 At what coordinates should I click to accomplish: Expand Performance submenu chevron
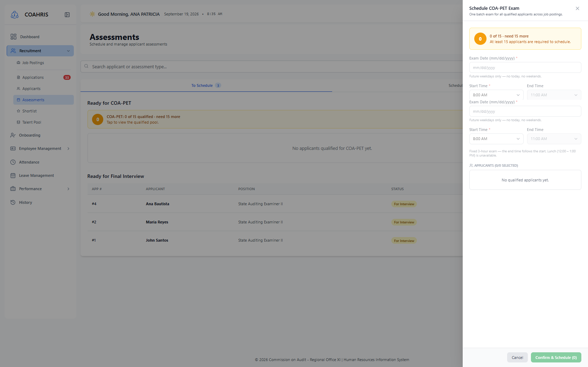(68, 189)
